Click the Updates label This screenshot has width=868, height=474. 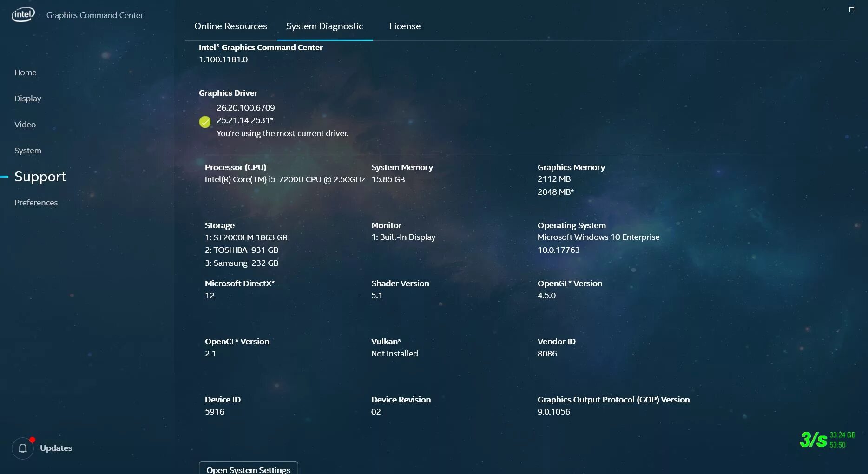click(x=56, y=448)
